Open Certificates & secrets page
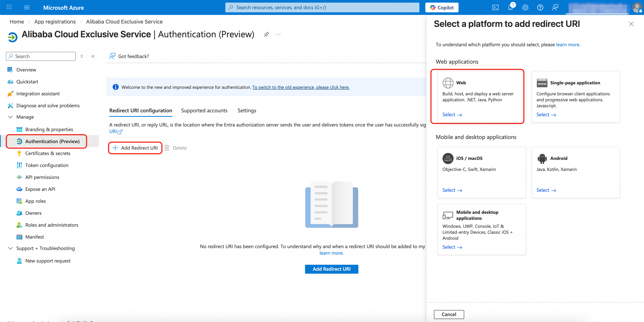The height and width of the screenshot is (322, 644). (48, 153)
